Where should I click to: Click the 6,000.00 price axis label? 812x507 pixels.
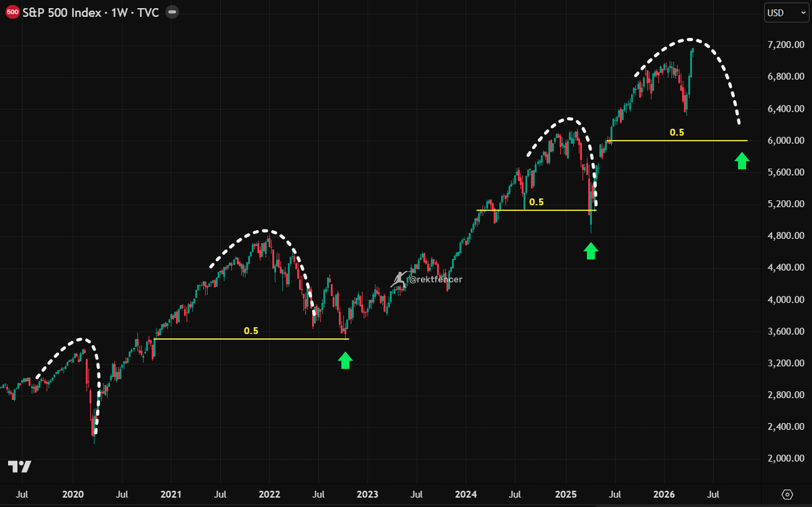786,141
